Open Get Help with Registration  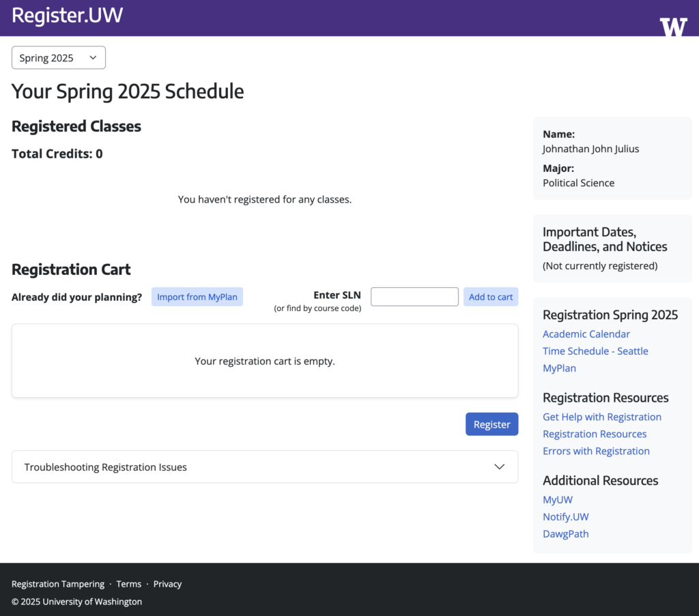[601, 416]
